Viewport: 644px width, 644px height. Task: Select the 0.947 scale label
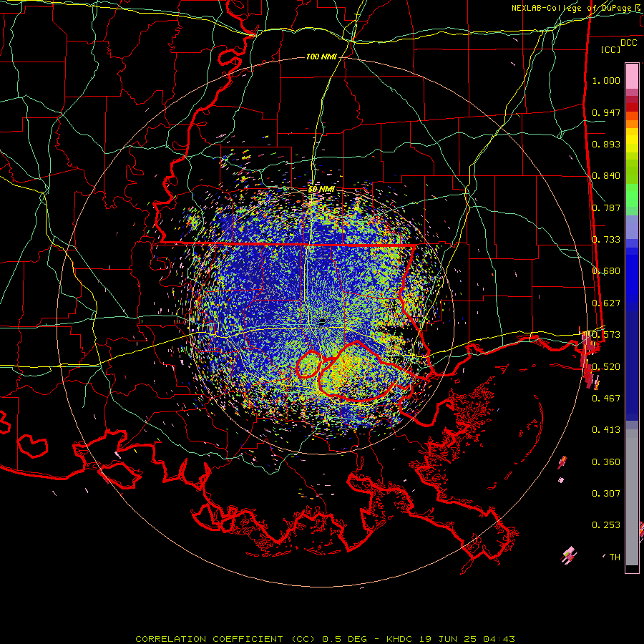point(606,112)
